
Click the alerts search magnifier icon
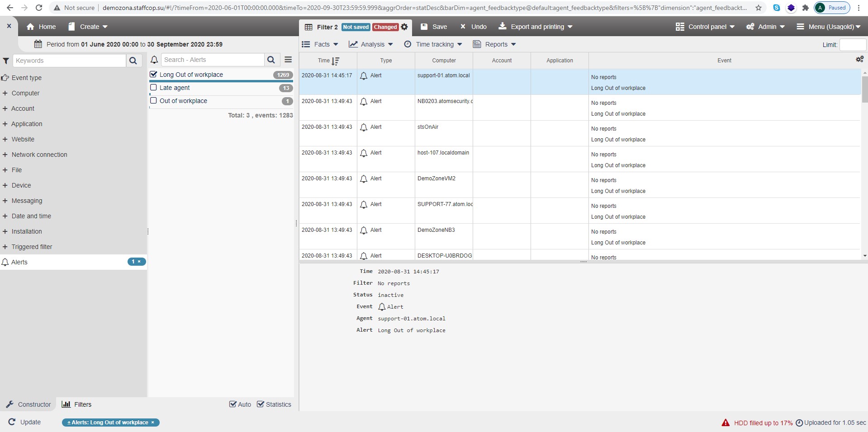271,60
